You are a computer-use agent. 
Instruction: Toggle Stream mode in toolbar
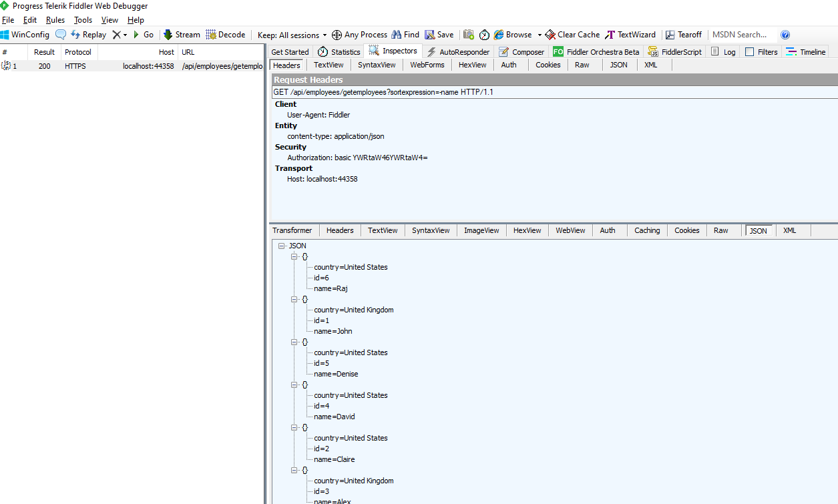182,35
